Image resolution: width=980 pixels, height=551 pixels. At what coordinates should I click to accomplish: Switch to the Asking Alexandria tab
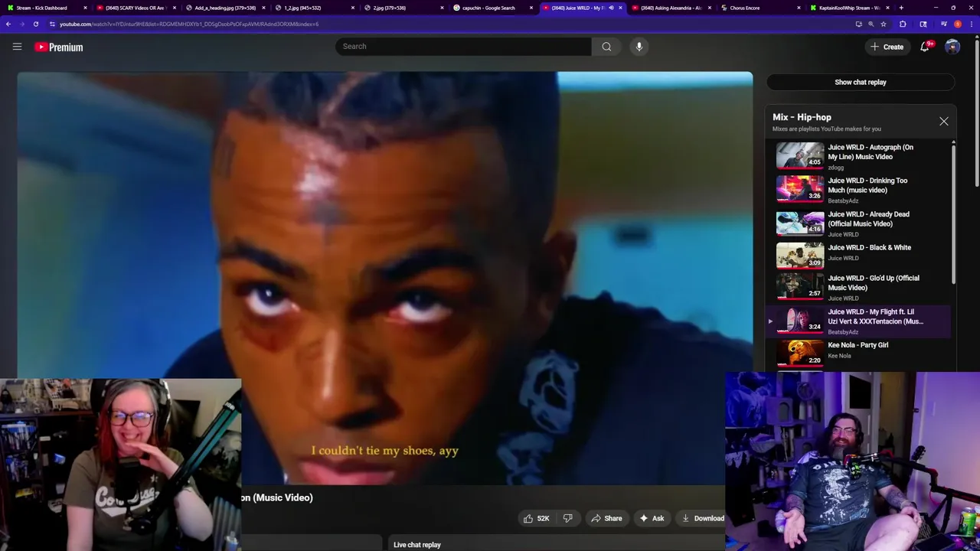coord(670,8)
